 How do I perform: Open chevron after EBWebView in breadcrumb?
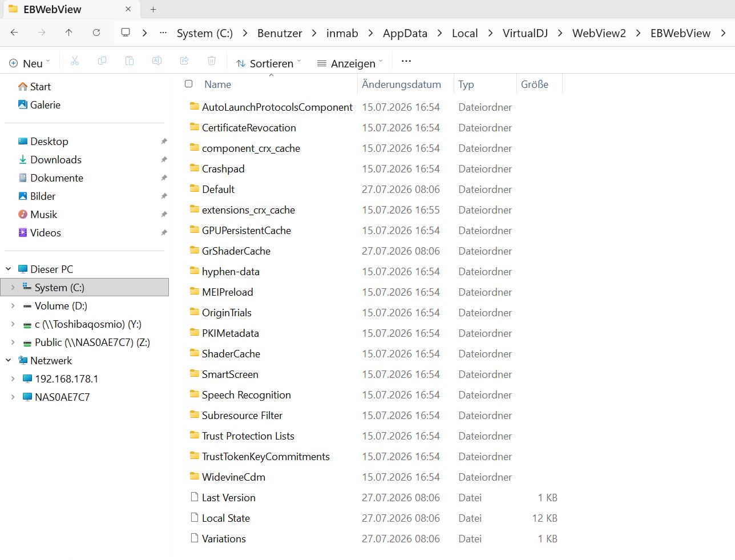(723, 33)
